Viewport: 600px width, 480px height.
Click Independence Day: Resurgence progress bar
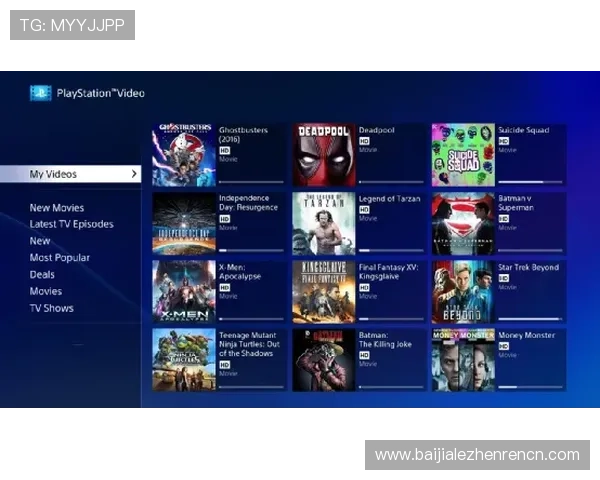tap(251, 251)
